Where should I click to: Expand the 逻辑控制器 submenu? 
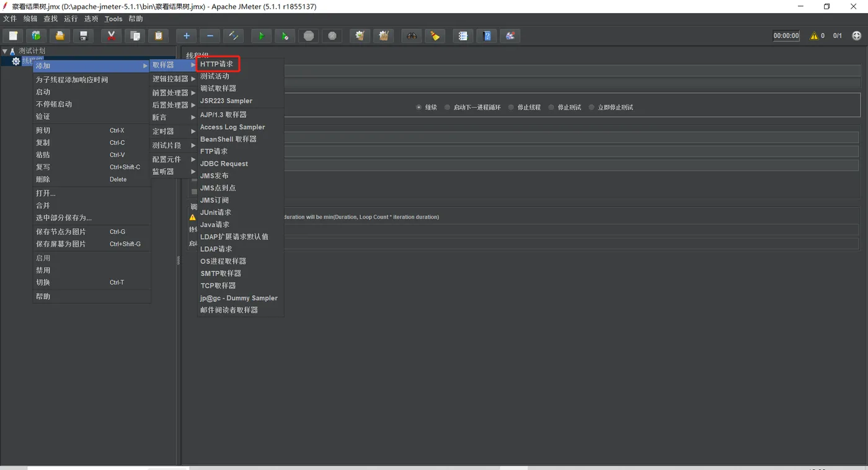(174, 79)
